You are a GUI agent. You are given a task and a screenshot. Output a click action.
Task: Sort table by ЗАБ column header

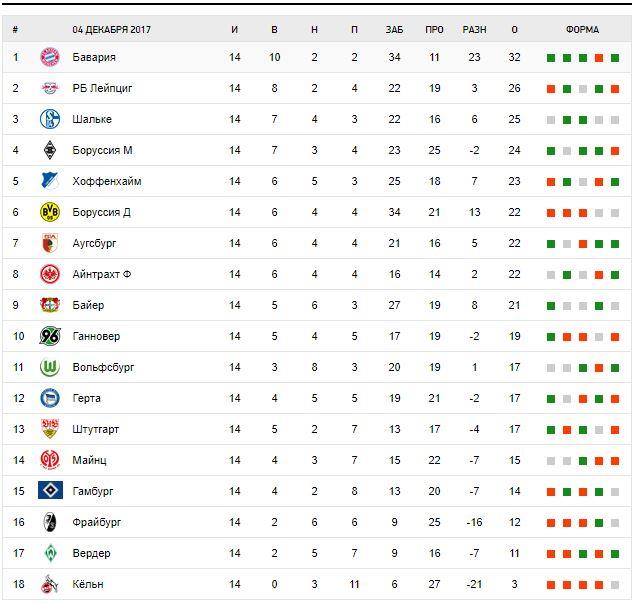click(394, 29)
